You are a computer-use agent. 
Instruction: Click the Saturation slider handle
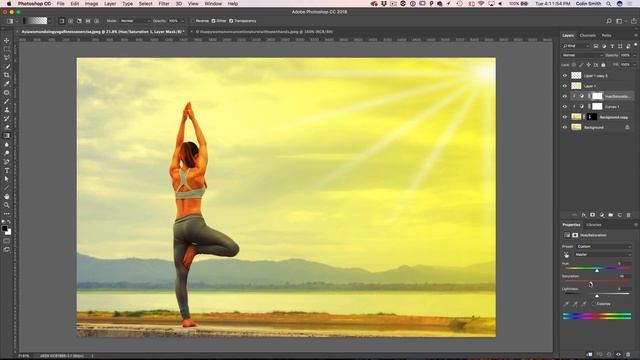[x=591, y=283]
